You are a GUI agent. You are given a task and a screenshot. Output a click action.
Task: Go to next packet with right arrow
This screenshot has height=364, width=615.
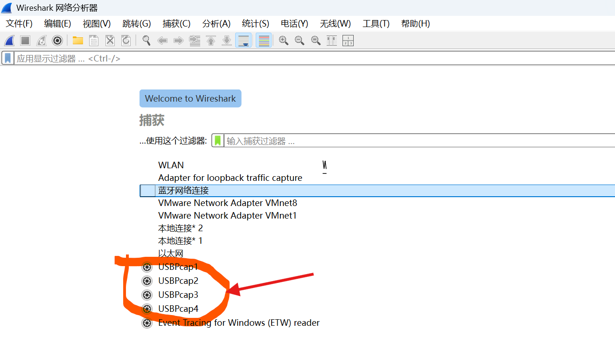(178, 41)
